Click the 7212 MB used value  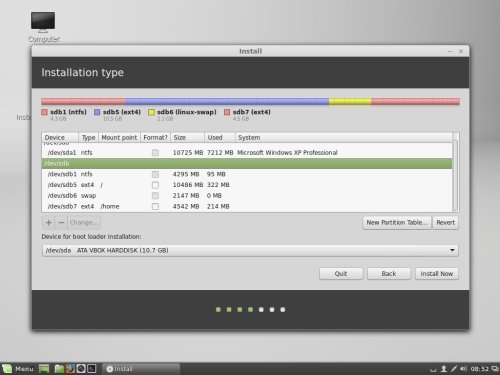(x=220, y=153)
